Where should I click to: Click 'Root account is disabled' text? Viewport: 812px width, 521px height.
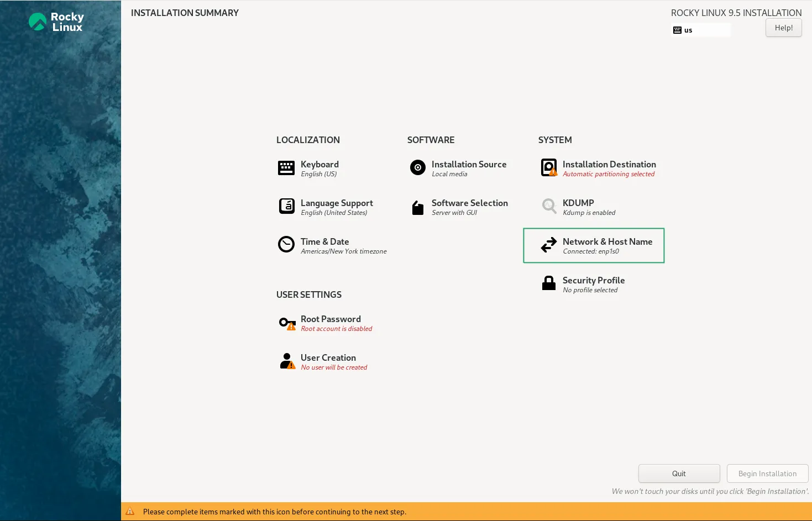point(336,329)
